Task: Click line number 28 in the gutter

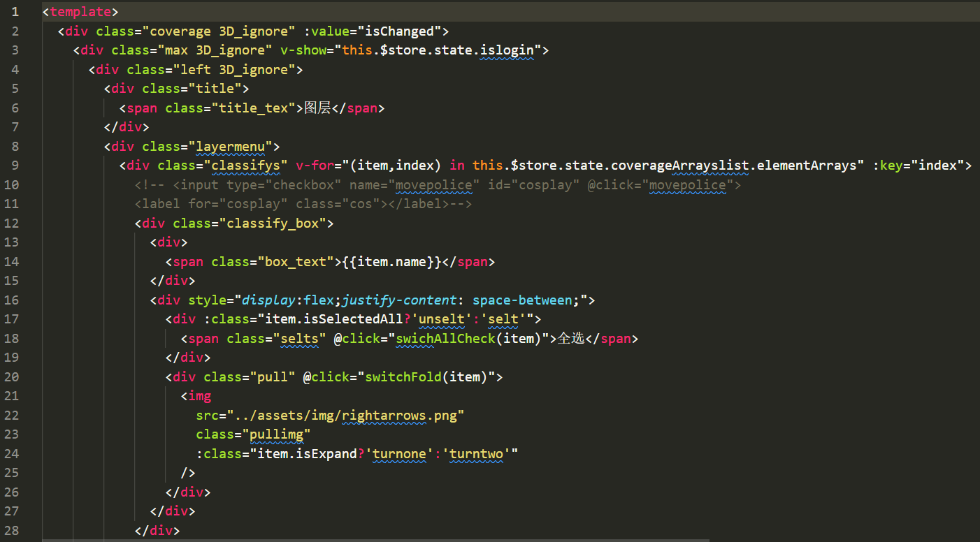Action: (x=11, y=531)
